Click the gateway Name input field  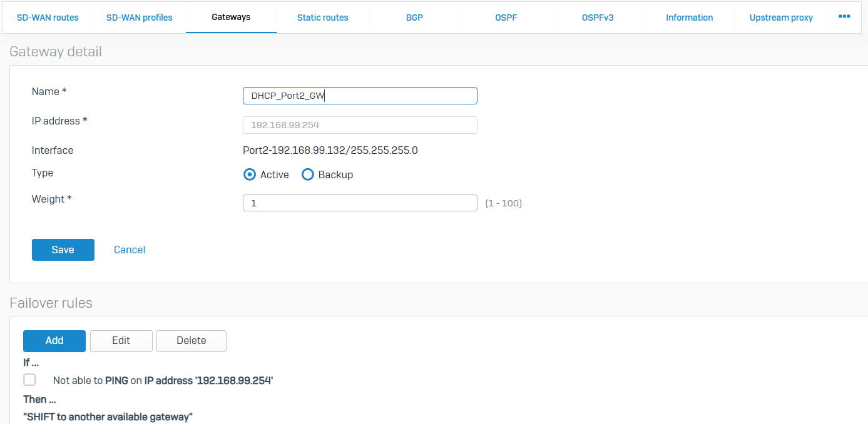[x=360, y=96]
